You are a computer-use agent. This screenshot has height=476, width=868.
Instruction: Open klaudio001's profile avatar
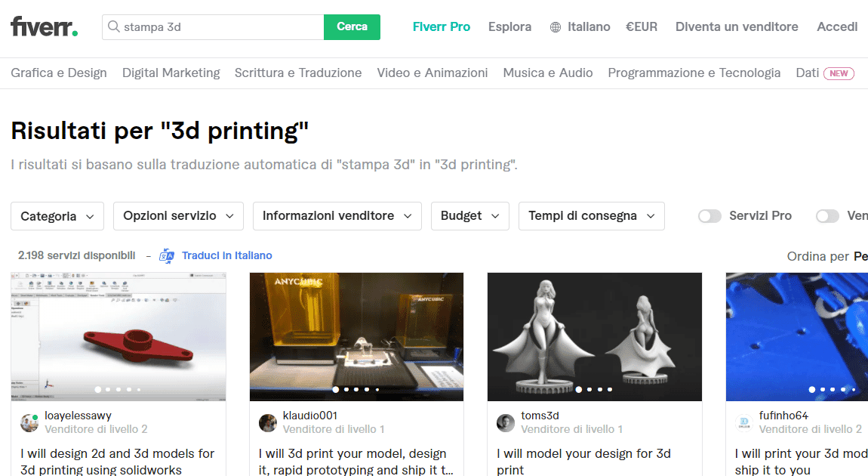tap(268, 423)
